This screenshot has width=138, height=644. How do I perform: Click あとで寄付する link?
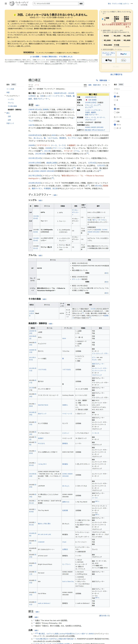coord(117,74)
